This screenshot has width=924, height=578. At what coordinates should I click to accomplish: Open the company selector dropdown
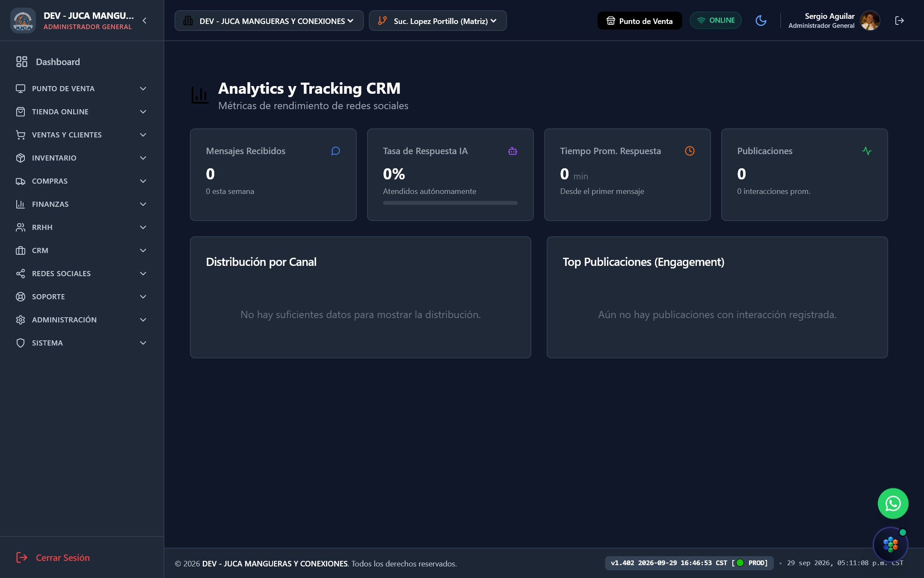point(269,21)
